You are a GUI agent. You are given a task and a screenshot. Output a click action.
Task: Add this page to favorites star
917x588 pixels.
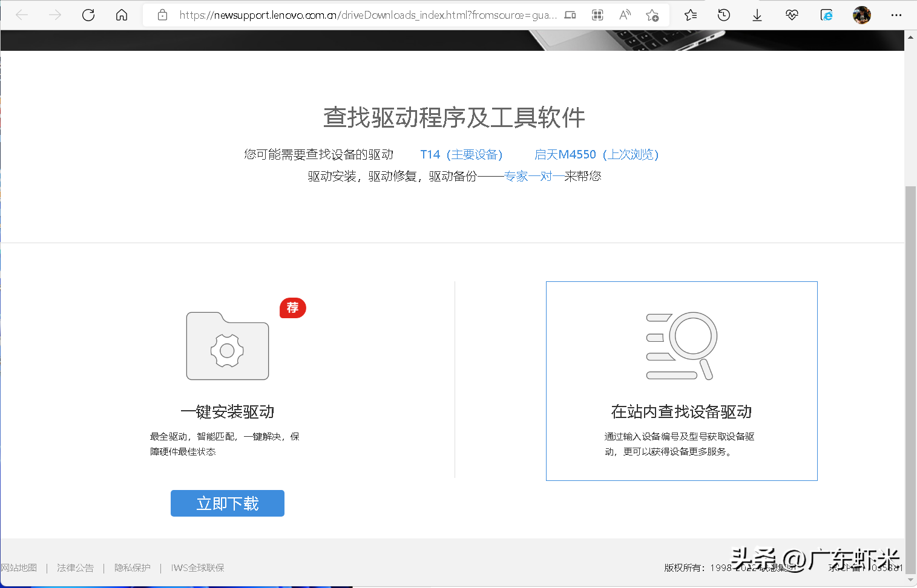pyautogui.click(x=652, y=15)
